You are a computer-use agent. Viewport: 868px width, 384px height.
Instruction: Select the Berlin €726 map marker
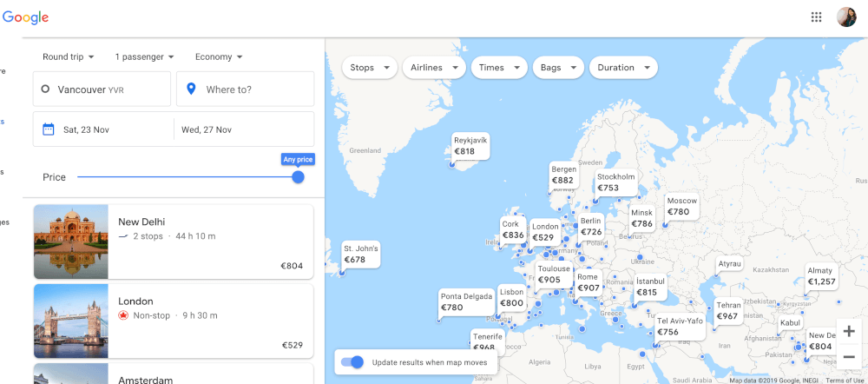590,226
